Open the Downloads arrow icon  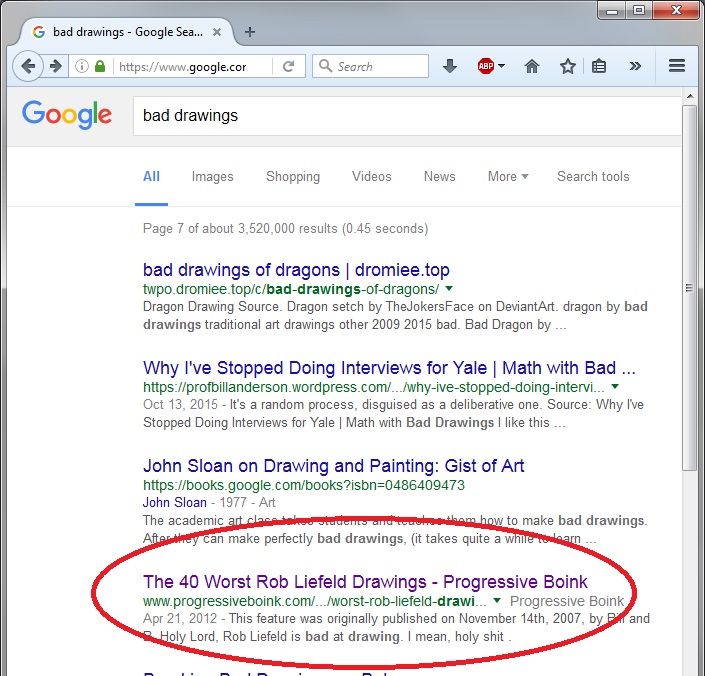click(450, 67)
